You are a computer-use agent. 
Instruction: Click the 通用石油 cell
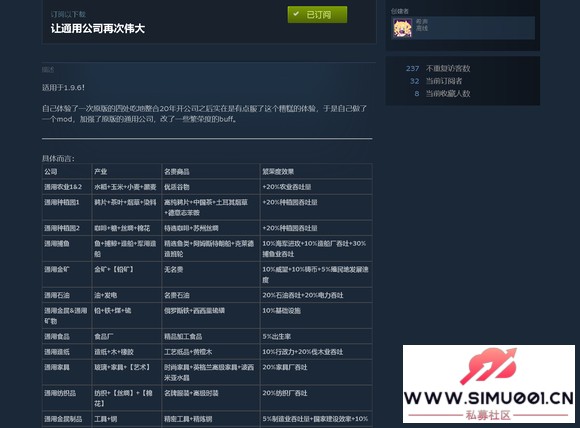pos(67,295)
